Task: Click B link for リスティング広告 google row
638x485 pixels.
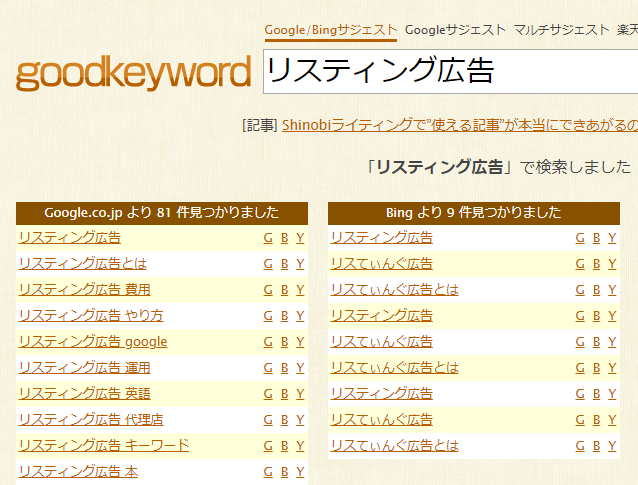Action: point(284,342)
